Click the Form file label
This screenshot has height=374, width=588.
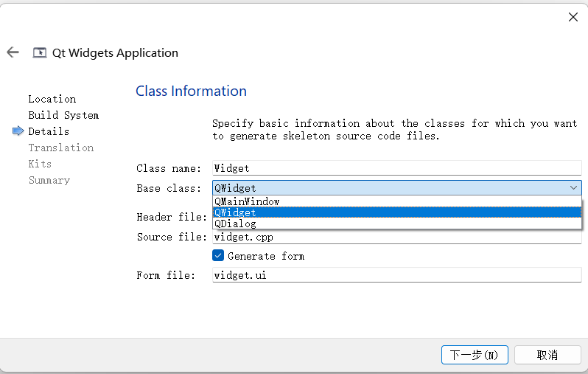[x=166, y=275]
